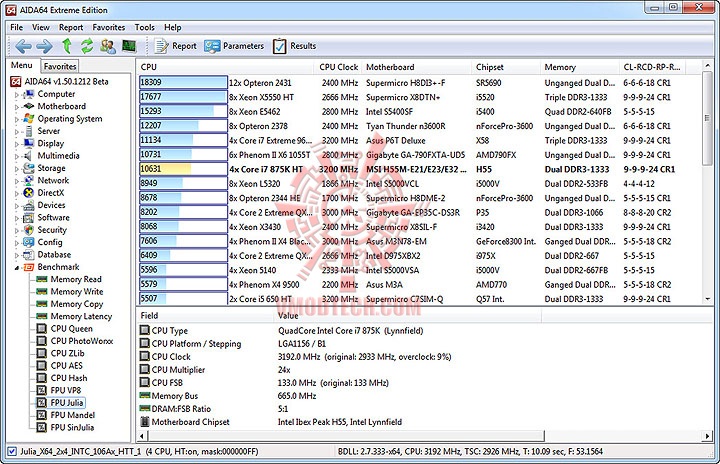
Task: Expand the Computer tree node
Action: click(x=17, y=95)
